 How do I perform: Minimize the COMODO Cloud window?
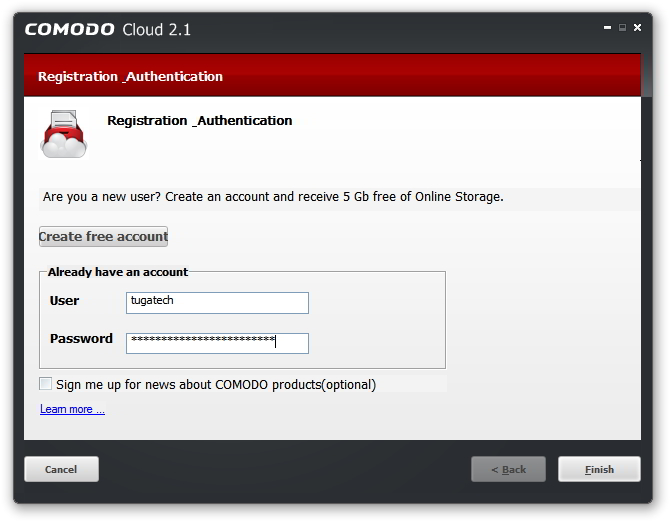(x=607, y=28)
